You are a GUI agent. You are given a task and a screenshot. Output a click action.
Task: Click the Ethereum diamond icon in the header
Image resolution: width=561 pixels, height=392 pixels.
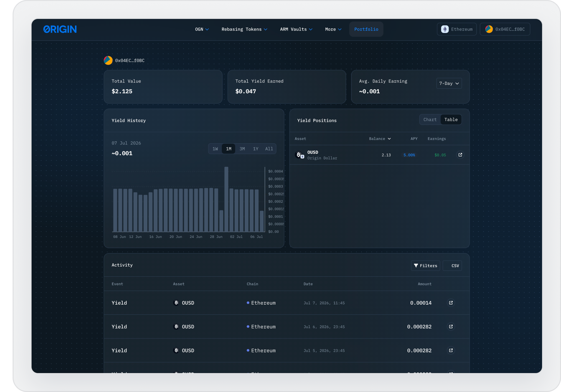pos(445,29)
